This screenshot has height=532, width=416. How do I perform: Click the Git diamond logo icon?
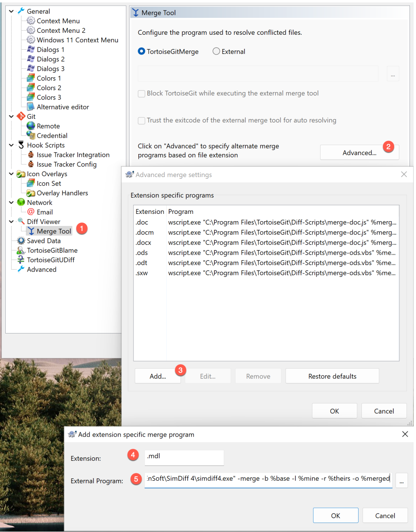[x=21, y=116]
